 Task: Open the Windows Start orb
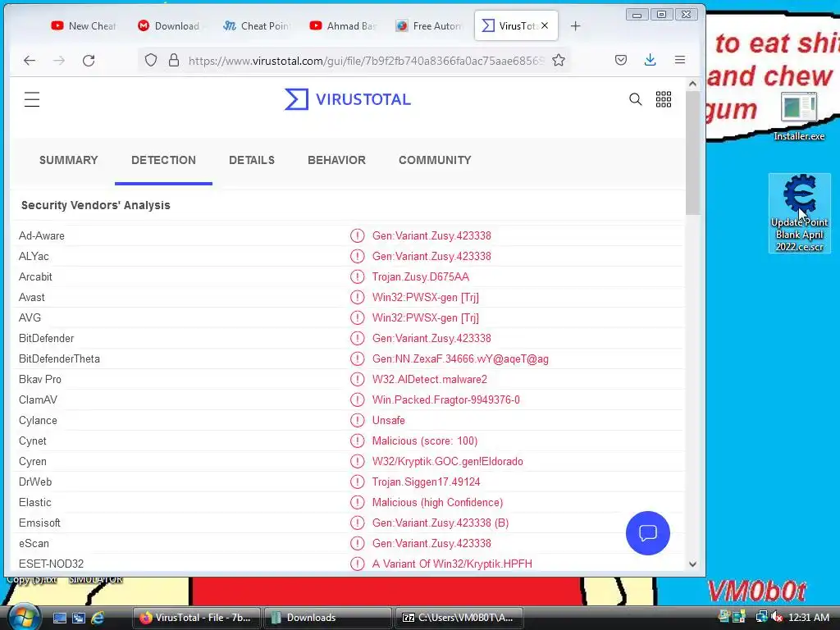[24, 617]
